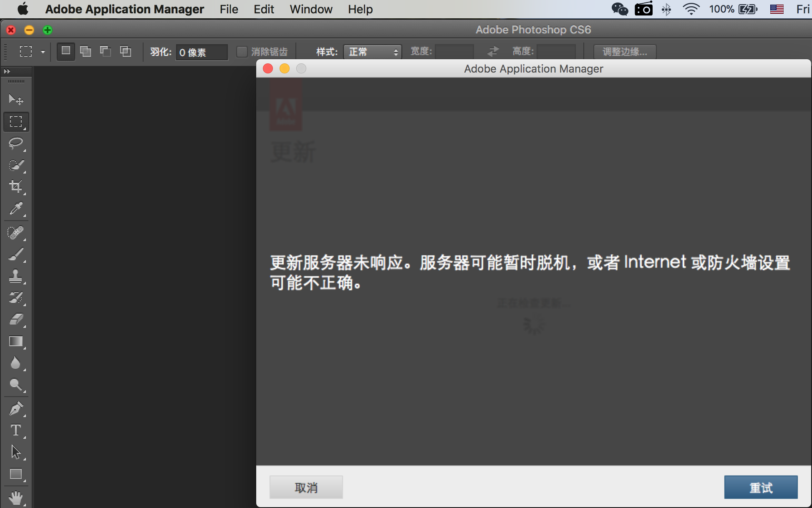Viewport: 812px width, 508px height.
Task: Click the WeChat menu bar icon
Action: tap(620, 9)
